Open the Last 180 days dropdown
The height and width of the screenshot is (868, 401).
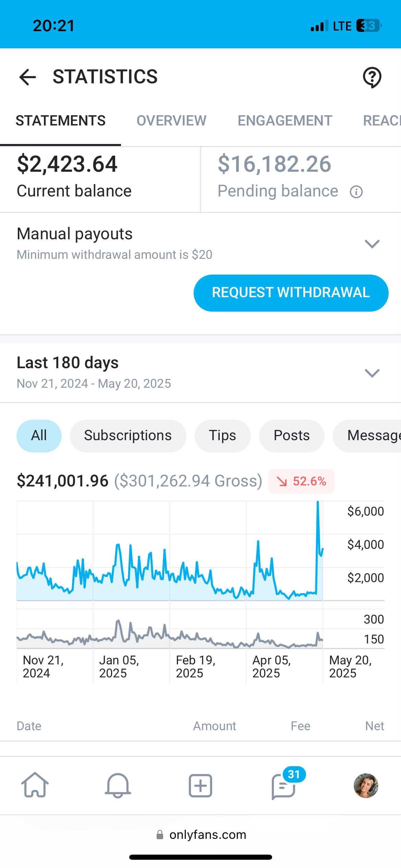coord(372,373)
